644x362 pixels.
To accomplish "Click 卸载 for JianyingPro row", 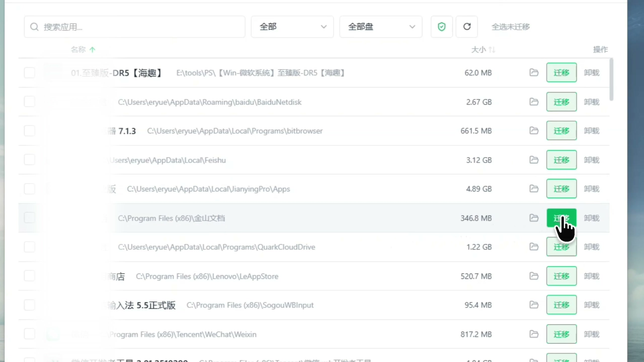I will point(592,189).
